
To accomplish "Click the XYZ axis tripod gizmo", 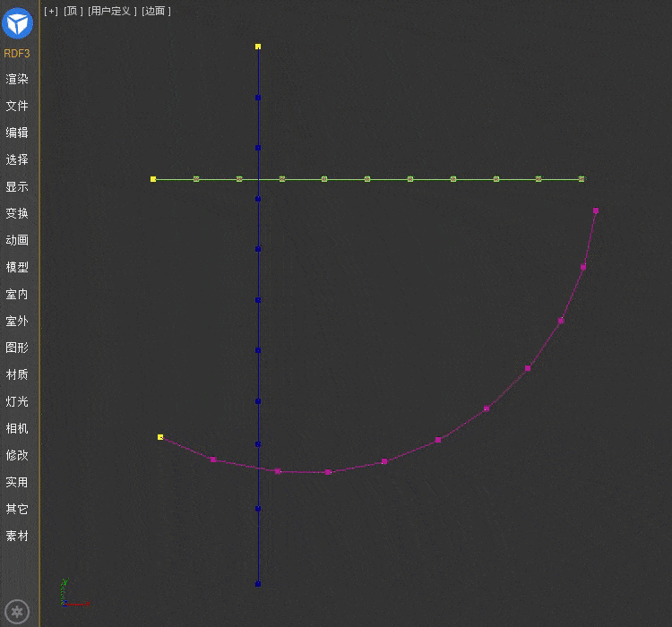I will coord(73,593).
